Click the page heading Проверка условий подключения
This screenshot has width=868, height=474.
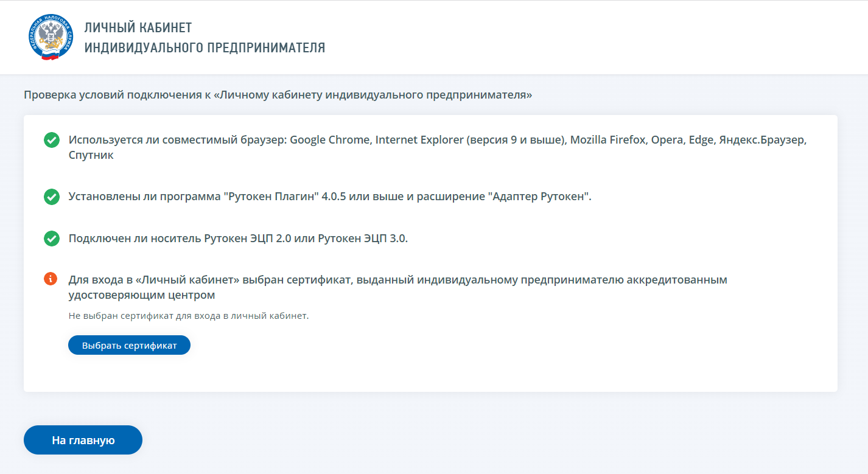(x=278, y=95)
